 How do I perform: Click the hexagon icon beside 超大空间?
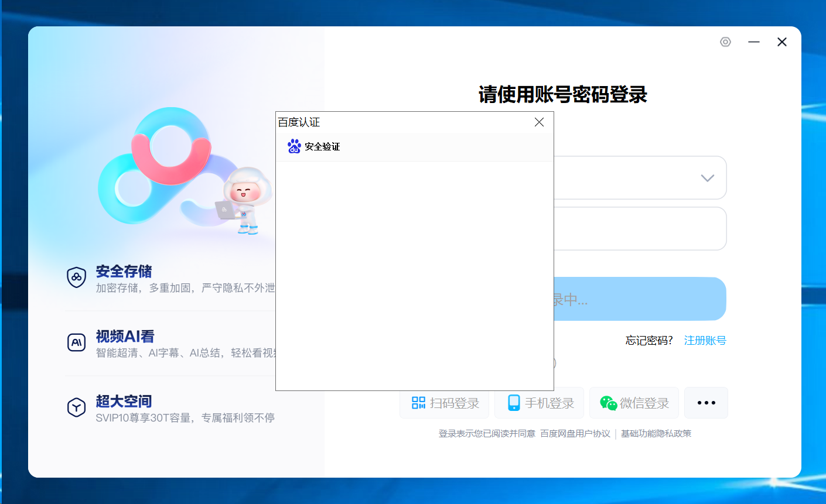pyautogui.click(x=77, y=407)
